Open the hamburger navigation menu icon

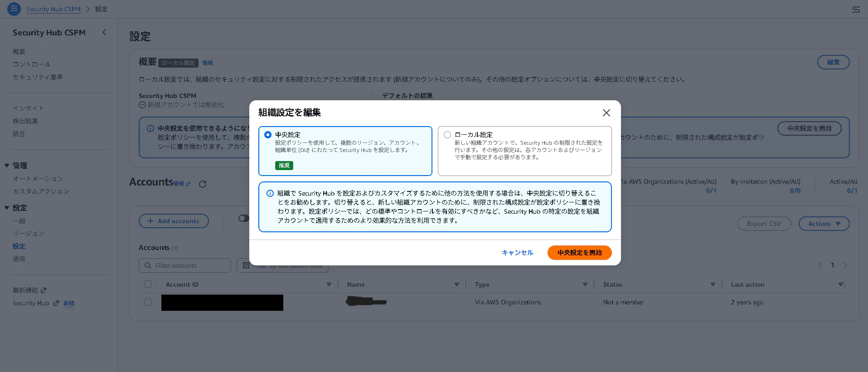[x=14, y=9]
